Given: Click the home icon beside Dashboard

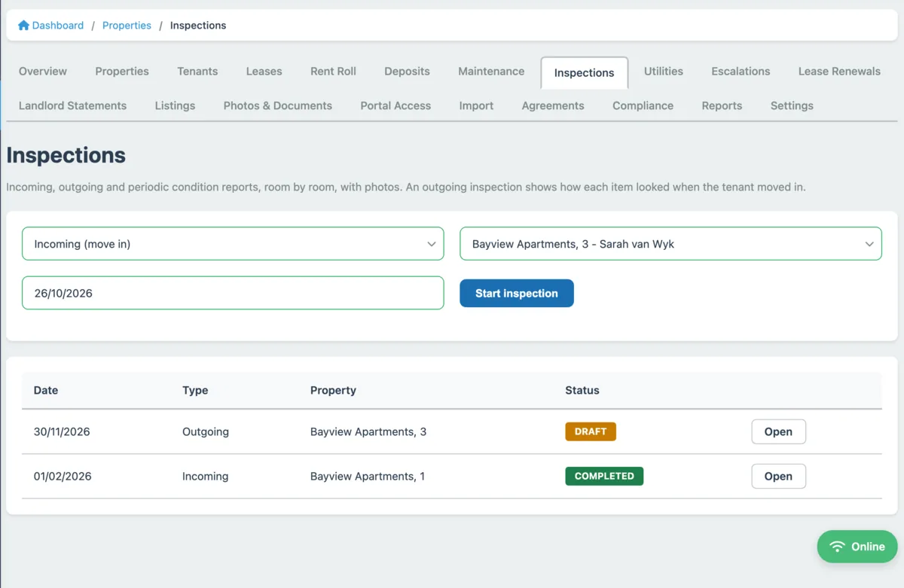Looking at the screenshot, I should (x=23, y=25).
